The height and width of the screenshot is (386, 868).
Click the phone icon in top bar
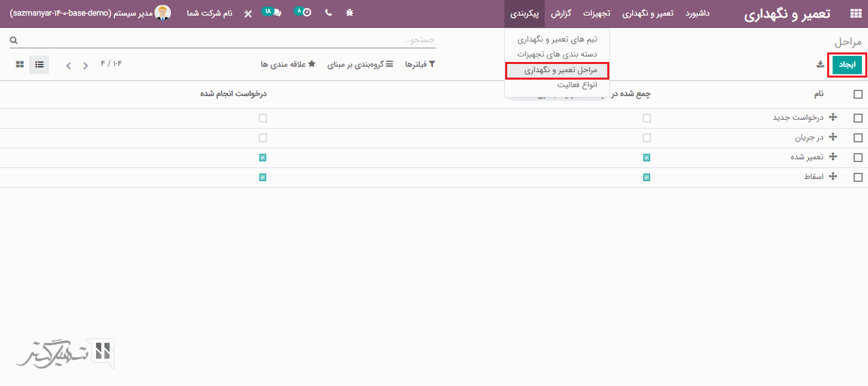pyautogui.click(x=329, y=13)
